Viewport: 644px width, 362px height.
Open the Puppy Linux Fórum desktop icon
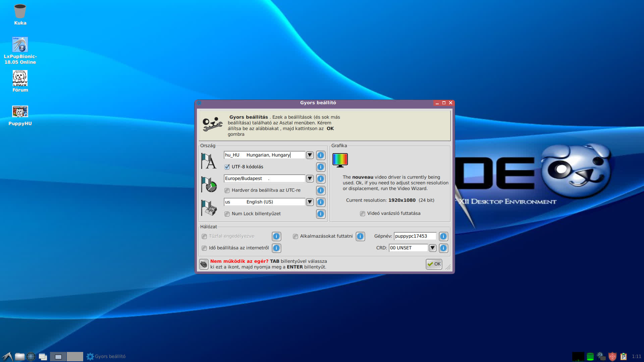point(20,81)
